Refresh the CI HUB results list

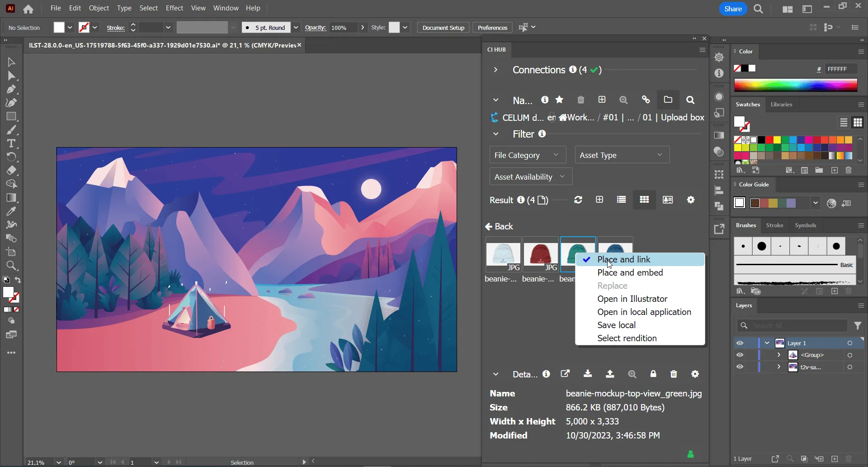pyautogui.click(x=579, y=200)
